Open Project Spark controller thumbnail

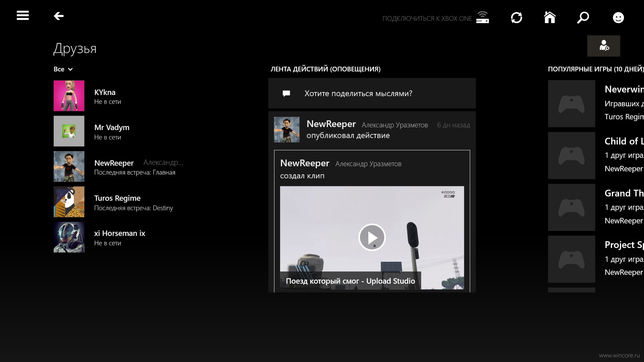pyautogui.click(x=572, y=259)
